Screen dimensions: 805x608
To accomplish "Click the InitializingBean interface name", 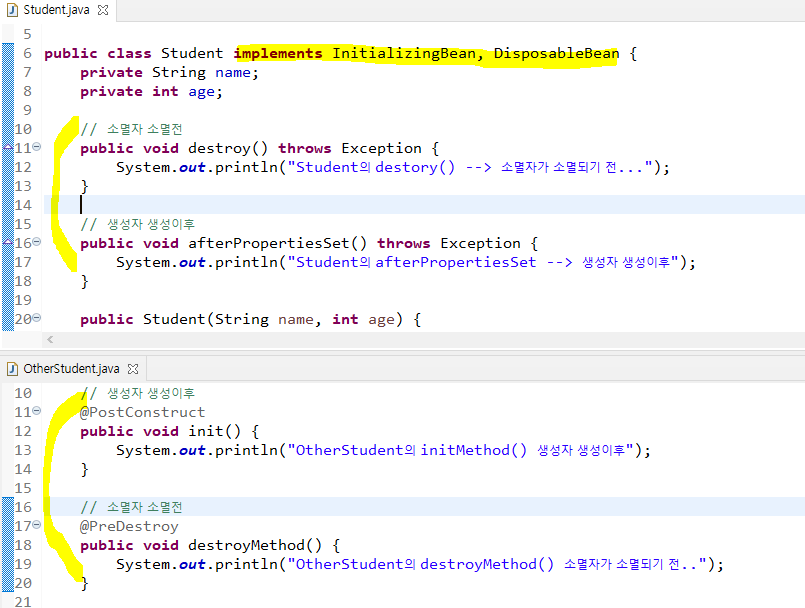I will pos(404,53).
